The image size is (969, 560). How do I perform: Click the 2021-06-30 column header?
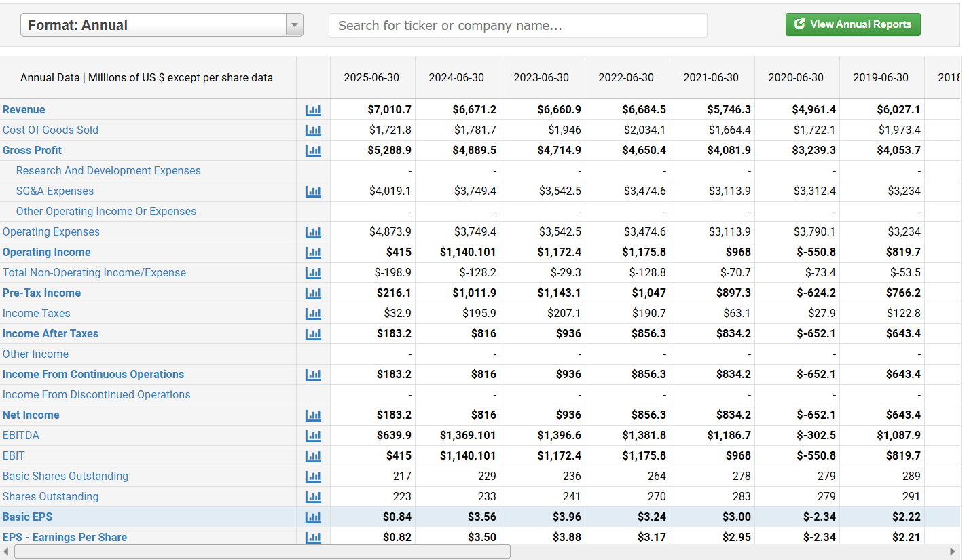[712, 77]
